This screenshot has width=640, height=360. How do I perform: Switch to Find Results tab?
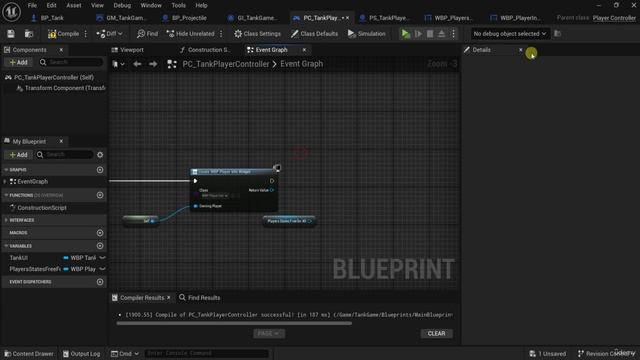200,298
